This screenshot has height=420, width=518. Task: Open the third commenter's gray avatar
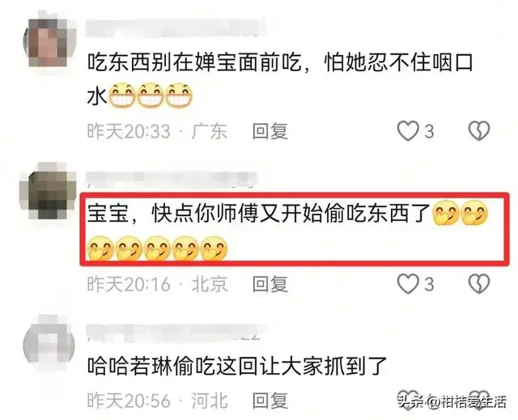click(x=49, y=346)
